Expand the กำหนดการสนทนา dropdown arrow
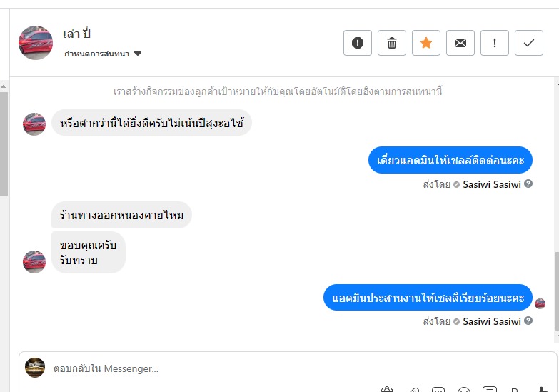 click(x=138, y=54)
